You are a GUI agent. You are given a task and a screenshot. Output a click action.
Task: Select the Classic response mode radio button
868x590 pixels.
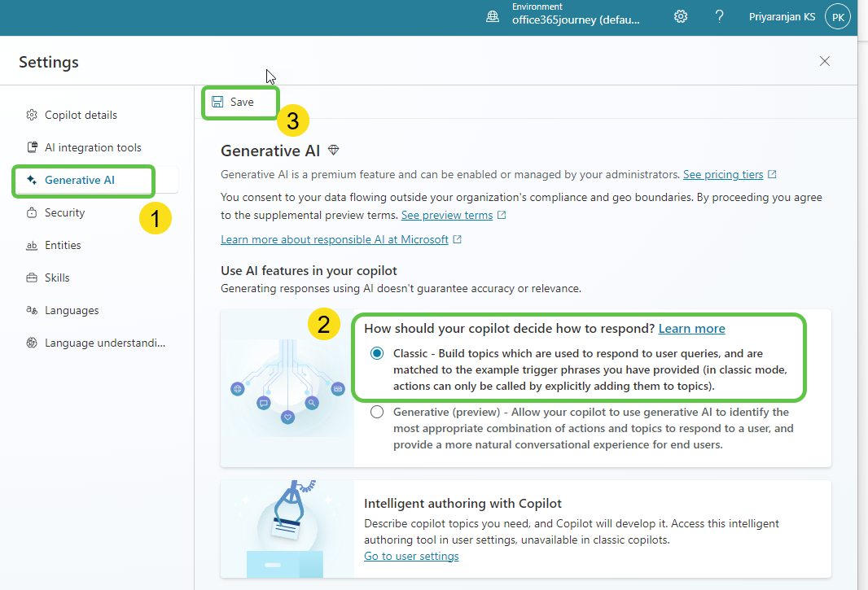point(377,352)
